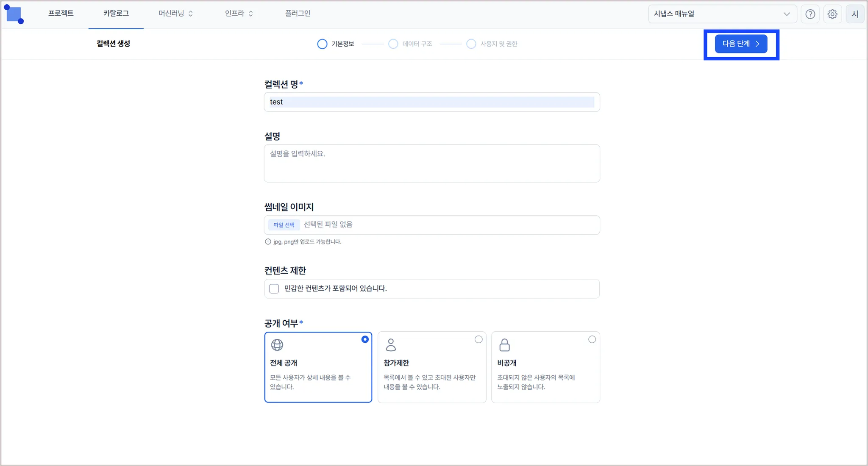Click the user avatar icon '시'
868x466 pixels.
click(x=855, y=14)
